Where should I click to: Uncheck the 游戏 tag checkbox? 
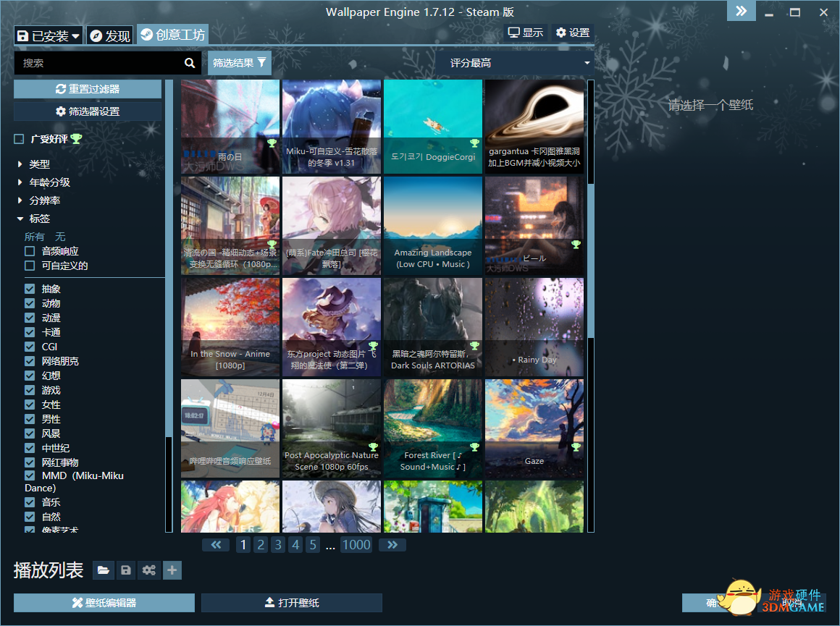click(x=30, y=390)
